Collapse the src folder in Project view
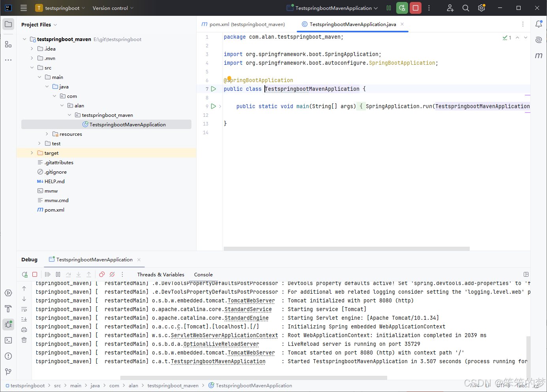Screen dimensions: 547x392 tap(32, 68)
